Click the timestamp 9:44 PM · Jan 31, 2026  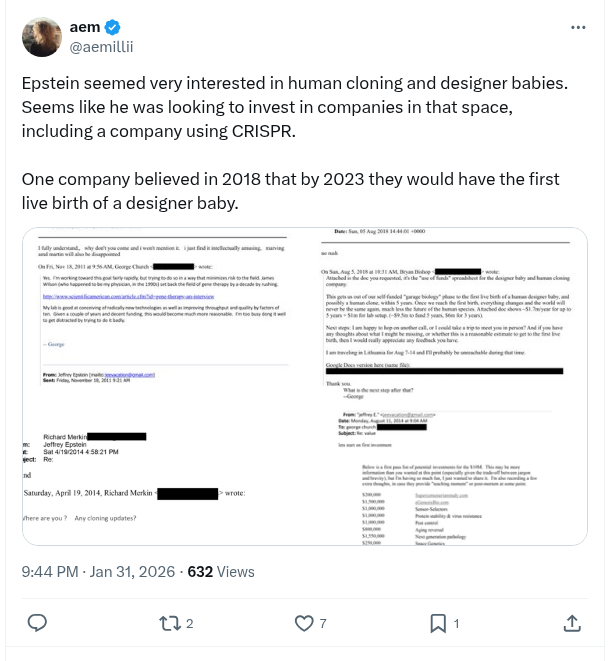(97, 572)
